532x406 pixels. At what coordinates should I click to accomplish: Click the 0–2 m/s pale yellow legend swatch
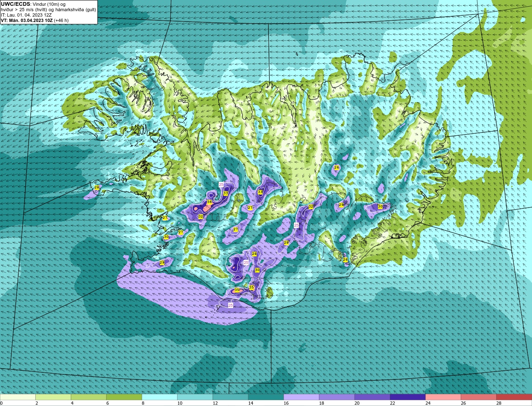(x=18, y=397)
